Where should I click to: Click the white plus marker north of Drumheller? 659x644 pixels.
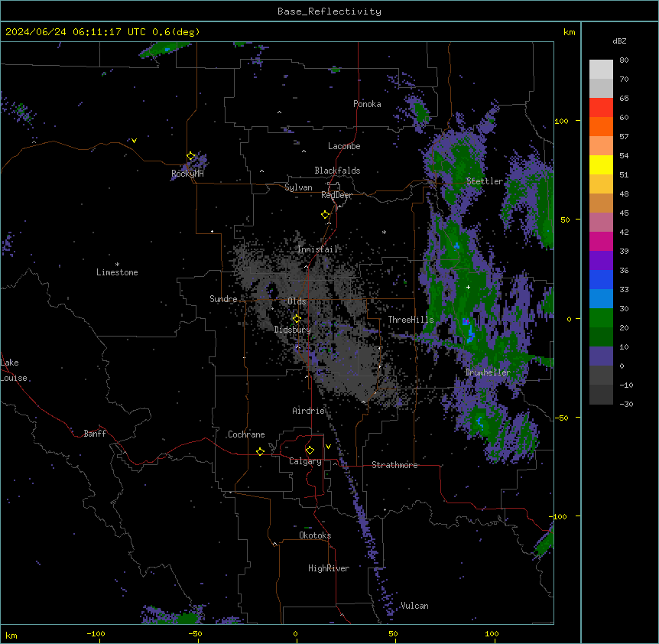tap(468, 287)
